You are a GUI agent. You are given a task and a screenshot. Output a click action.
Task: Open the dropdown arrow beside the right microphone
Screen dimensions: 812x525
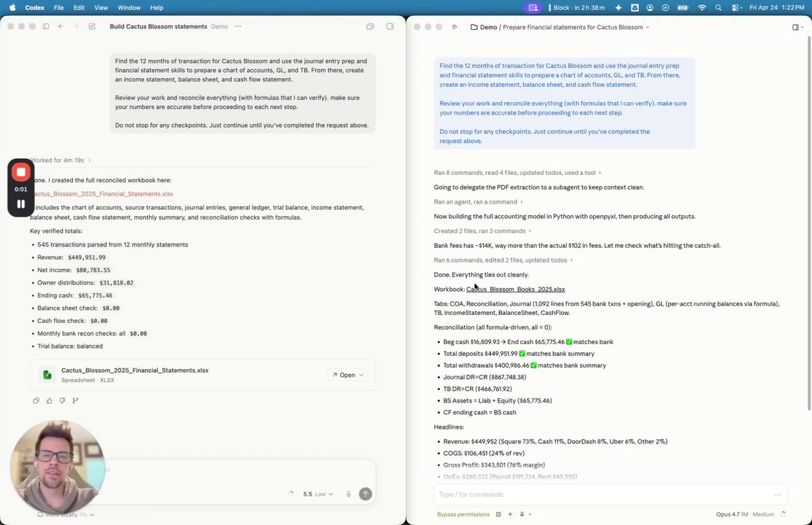[x=530, y=515]
